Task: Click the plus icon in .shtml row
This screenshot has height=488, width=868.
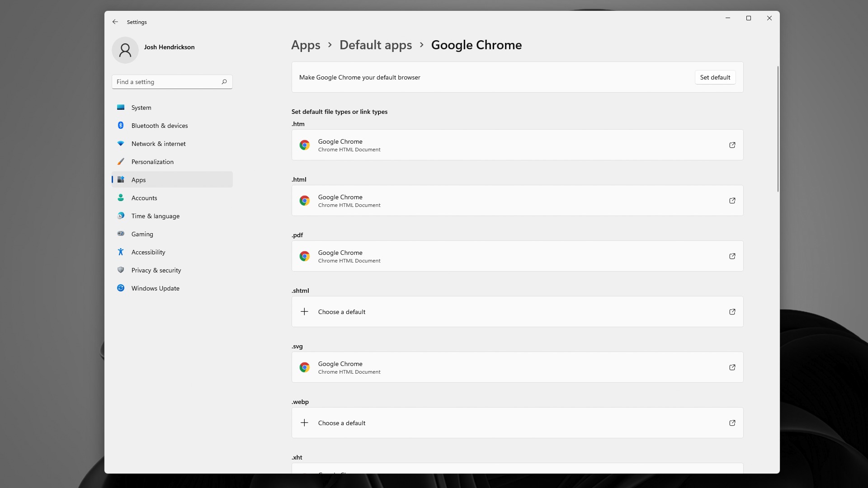Action: tap(305, 312)
